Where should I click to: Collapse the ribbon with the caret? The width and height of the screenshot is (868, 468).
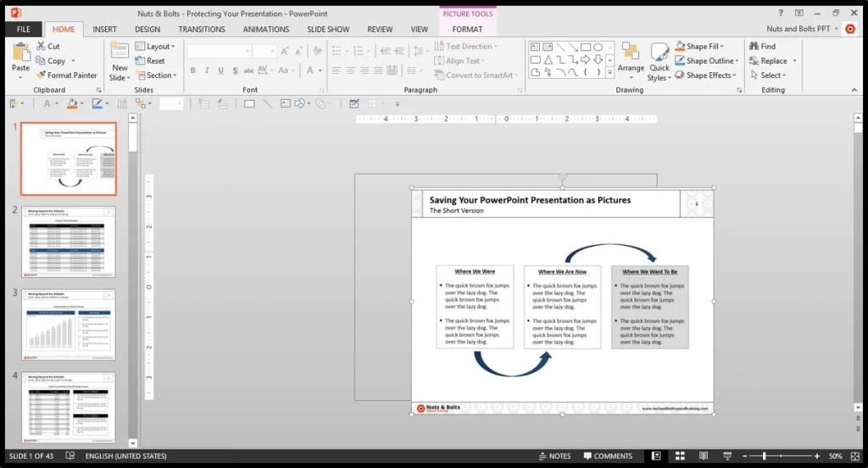[x=854, y=90]
